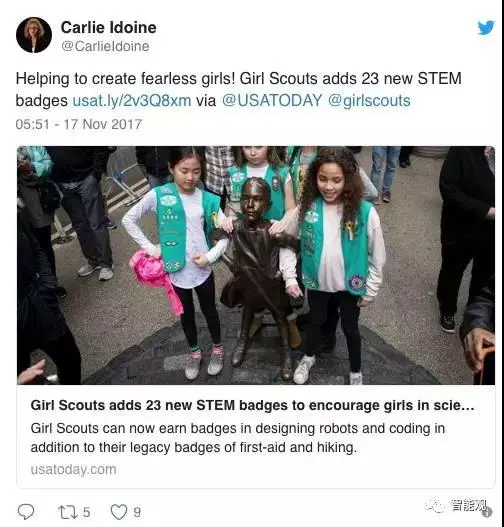The height and width of the screenshot is (527, 504).
Task: View the like count of 9
Action: pyautogui.click(x=137, y=512)
